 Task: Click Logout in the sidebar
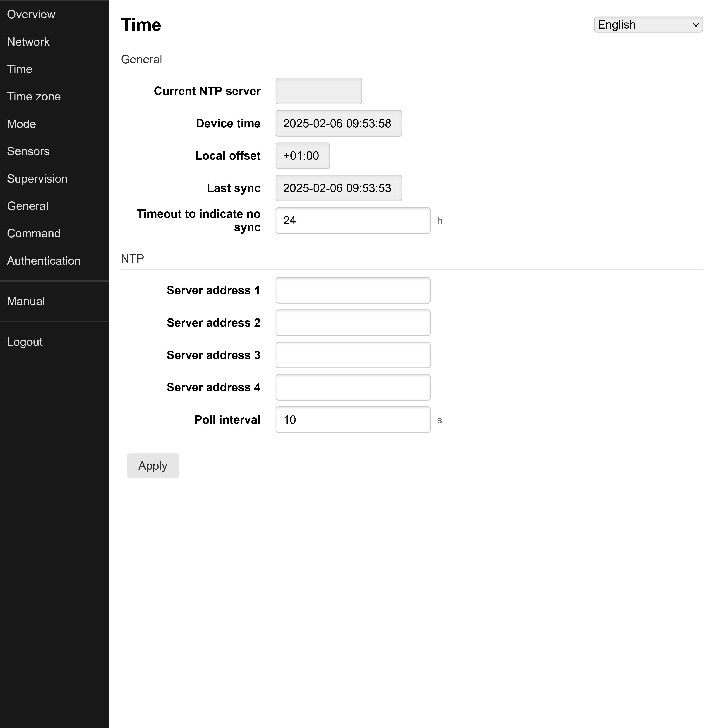pos(25,342)
